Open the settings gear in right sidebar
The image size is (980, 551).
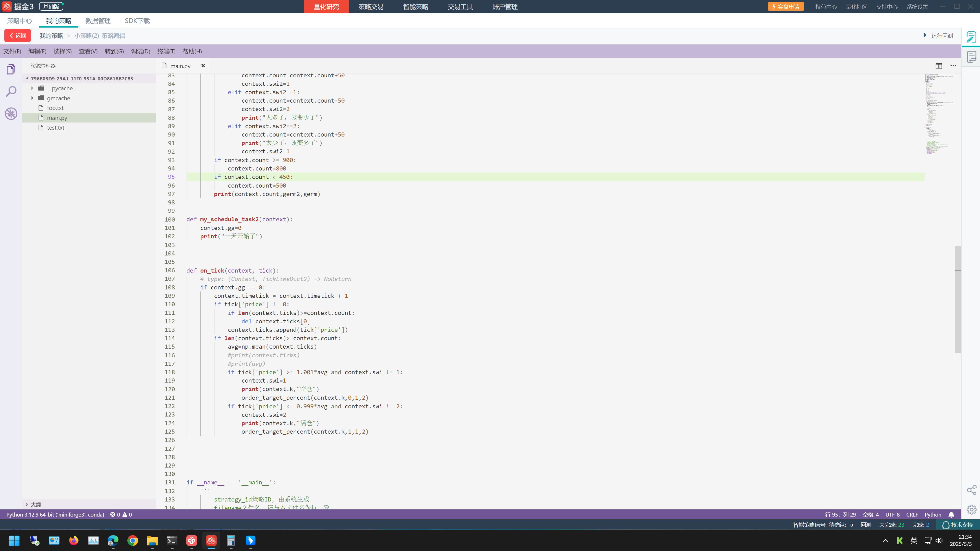click(971, 510)
